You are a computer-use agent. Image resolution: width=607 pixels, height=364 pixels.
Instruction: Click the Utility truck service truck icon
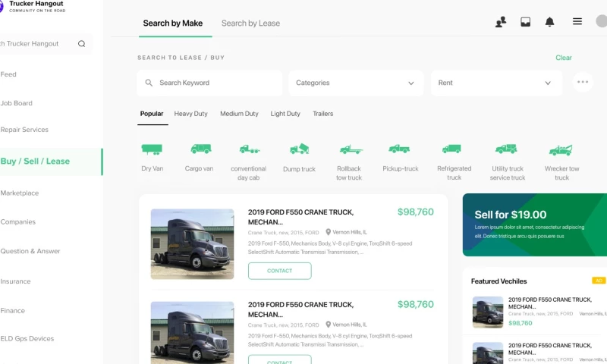(506, 149)
